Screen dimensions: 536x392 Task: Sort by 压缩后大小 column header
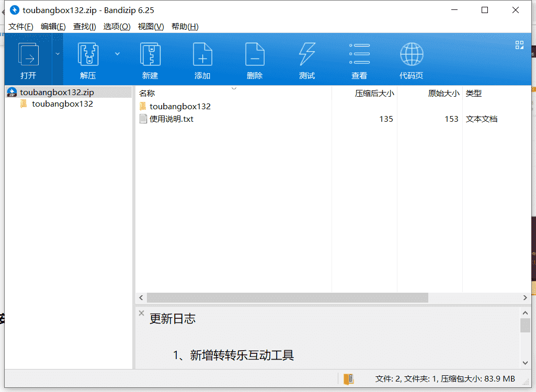374,94
